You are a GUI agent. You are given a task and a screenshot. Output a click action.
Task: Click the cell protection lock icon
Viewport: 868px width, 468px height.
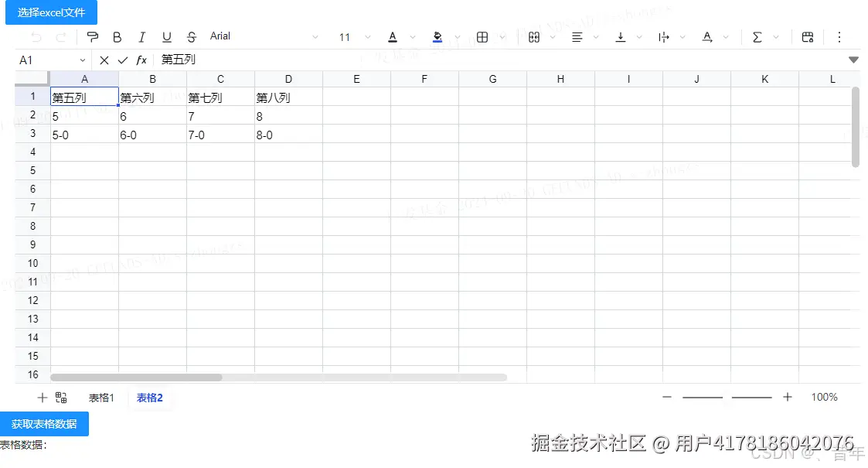pos(806,36)
